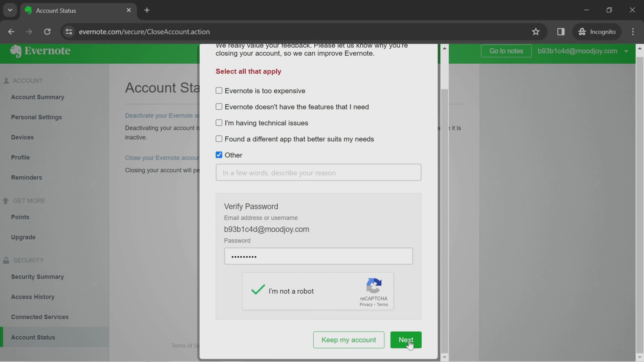Open Security Summary in sidebar
The width and height of the screenshot is (644, 362).
[38, 277]
